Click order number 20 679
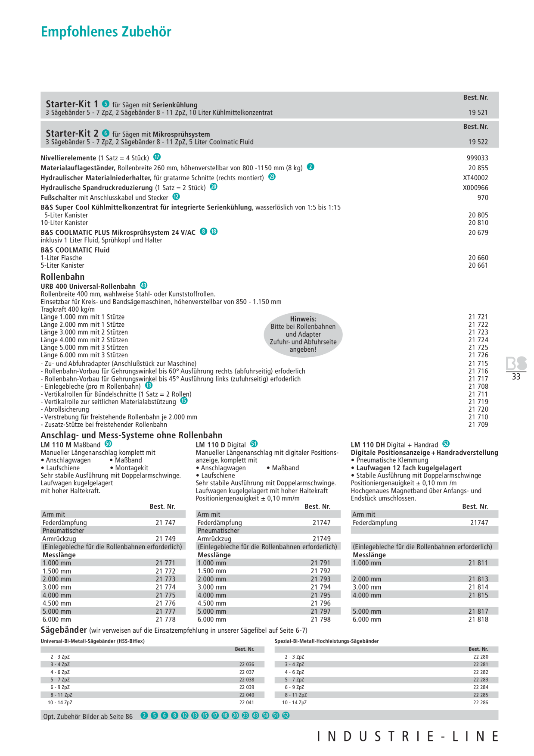534x756 pixels. pos(478,233)
